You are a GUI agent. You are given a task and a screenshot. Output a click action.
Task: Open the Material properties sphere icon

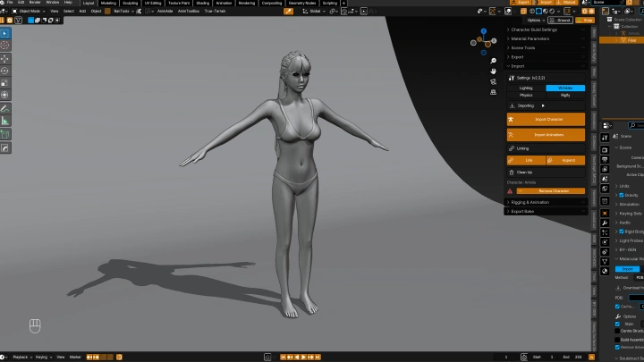[605, 272]
